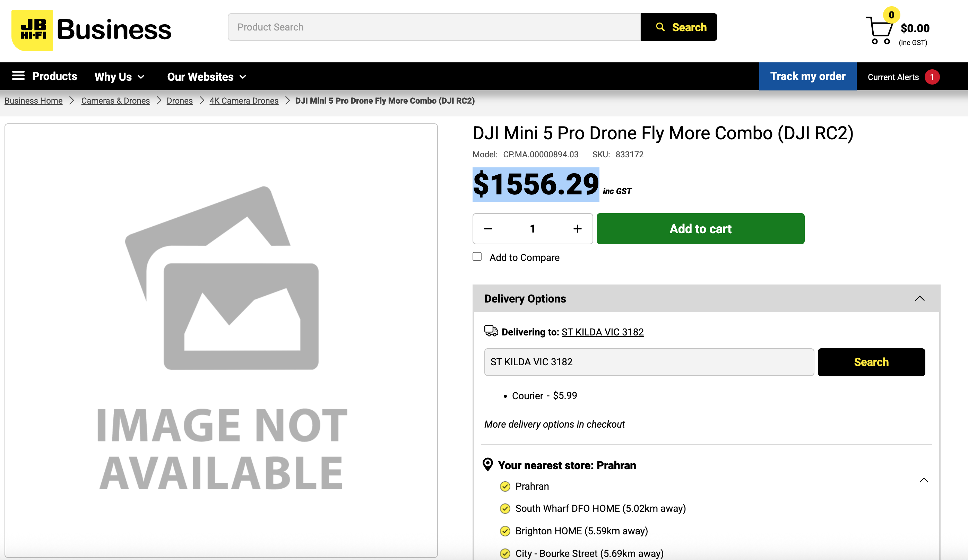
Task: Click the delivery suburb input field
Action: point(649,362)
